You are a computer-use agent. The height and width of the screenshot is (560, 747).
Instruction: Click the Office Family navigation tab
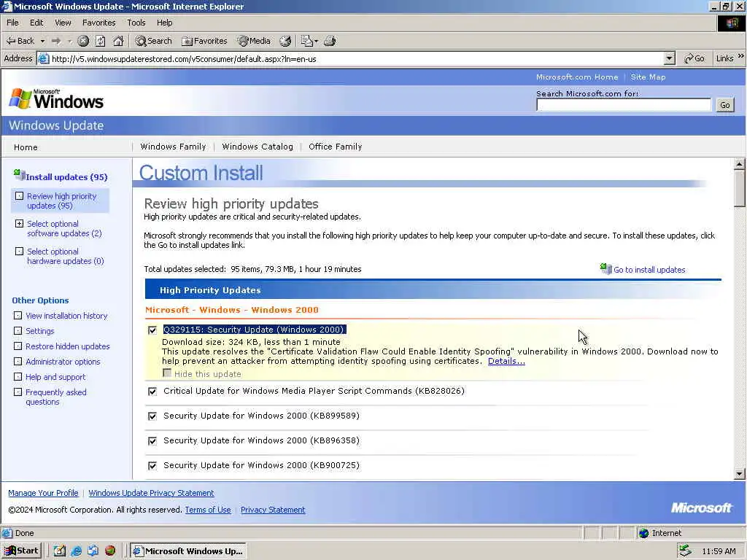(x=336, y=147)
